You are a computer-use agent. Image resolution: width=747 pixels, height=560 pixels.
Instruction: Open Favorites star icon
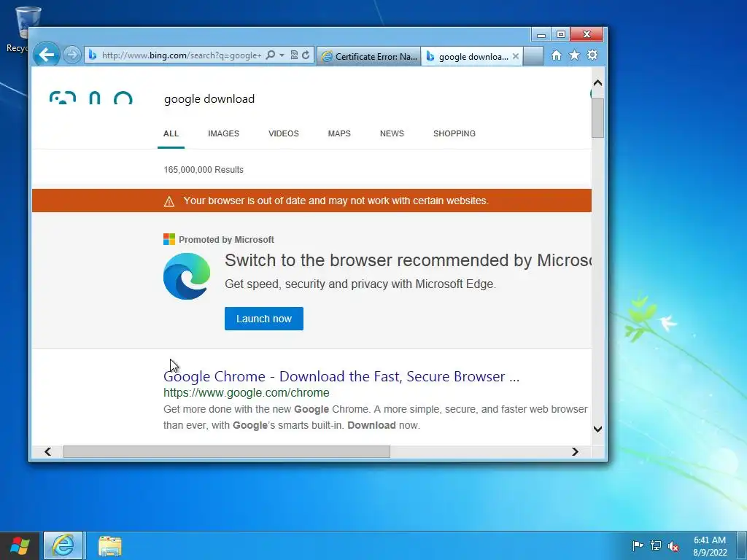575,55
